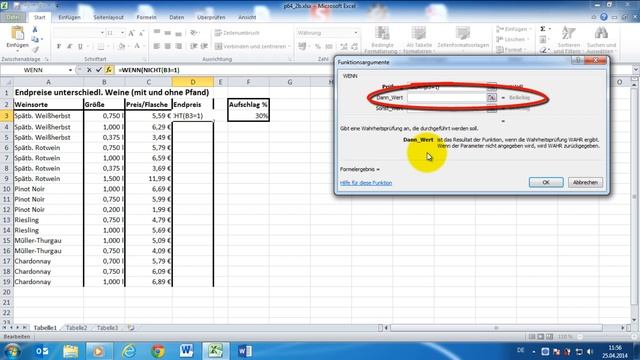Pick the font color A
Viewport: 640px width, 360px height.
coord(137,47)
